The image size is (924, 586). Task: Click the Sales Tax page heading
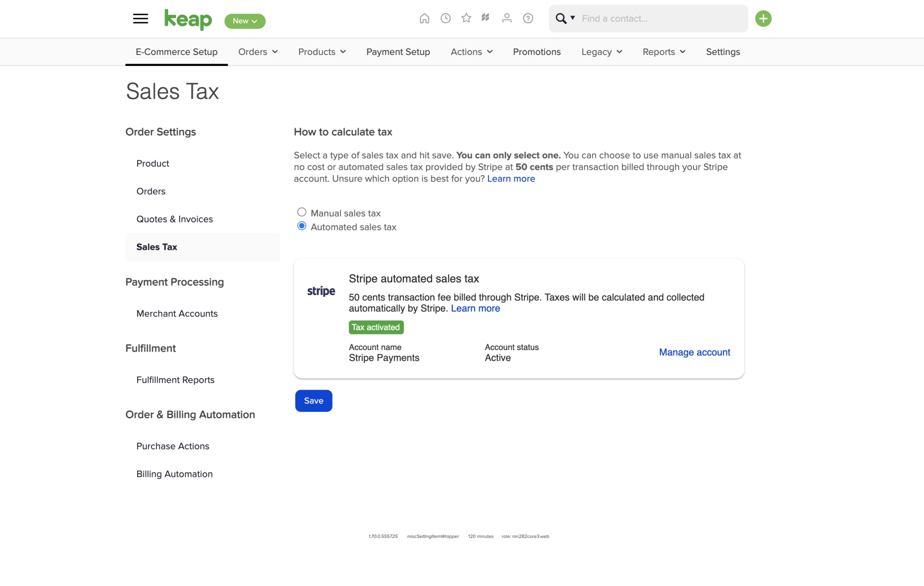point(172,91)
